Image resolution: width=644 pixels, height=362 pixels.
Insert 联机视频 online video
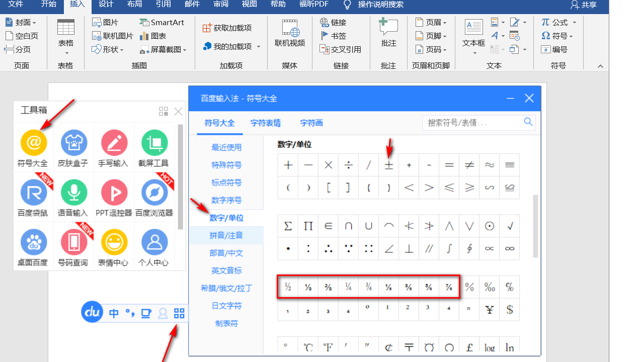290,34
